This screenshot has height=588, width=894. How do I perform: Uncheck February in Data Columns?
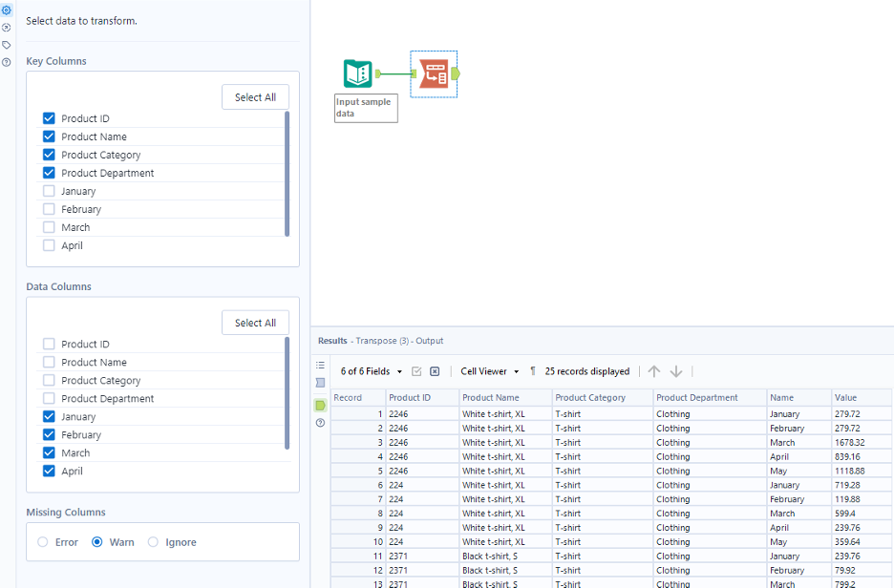pyautogui.click(x=49, y=434)
